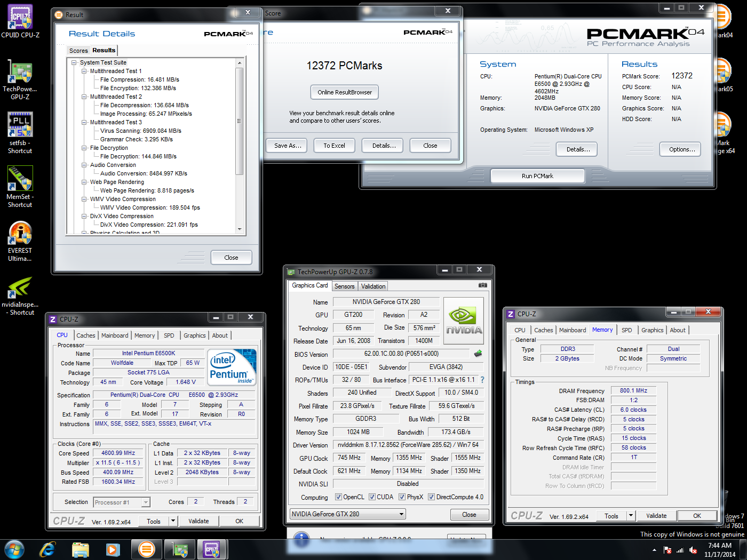Toggle the CUDA checkbox
Viewport: 747px width, 560px height.
pos(372,497)
